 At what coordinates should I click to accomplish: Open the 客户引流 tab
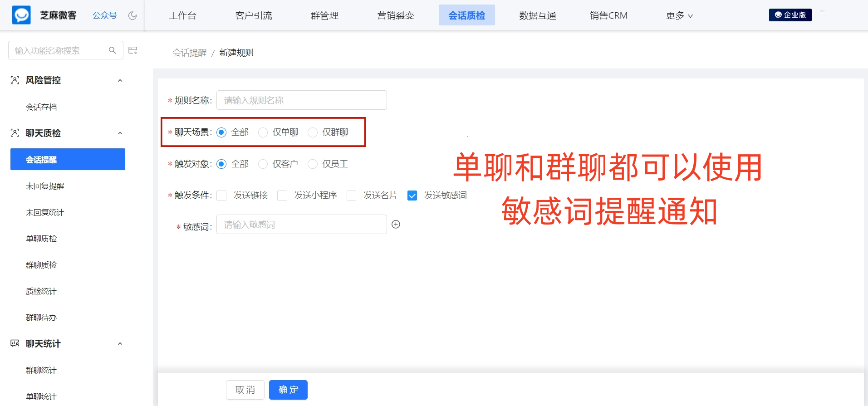(254, 15)
